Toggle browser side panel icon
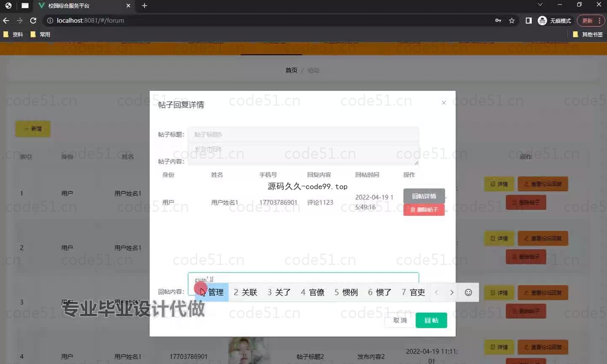This screenshot has height=364, width=607. [529, 20]
